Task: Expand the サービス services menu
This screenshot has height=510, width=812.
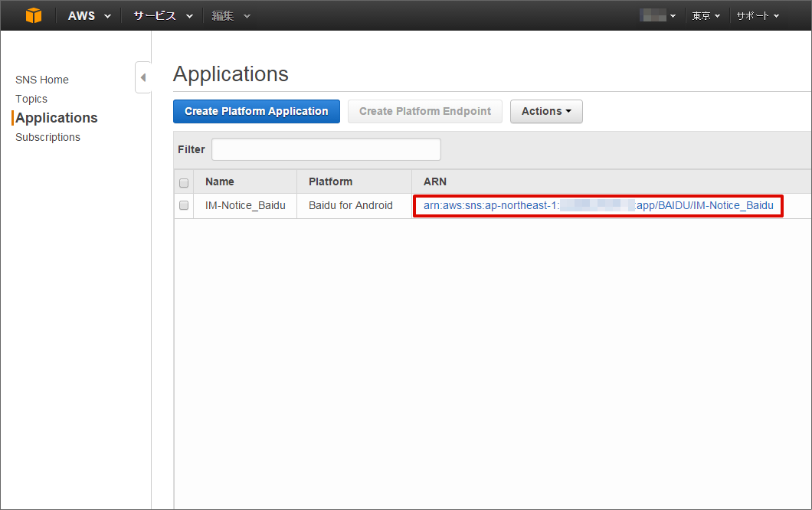Action: click(163, 15)
